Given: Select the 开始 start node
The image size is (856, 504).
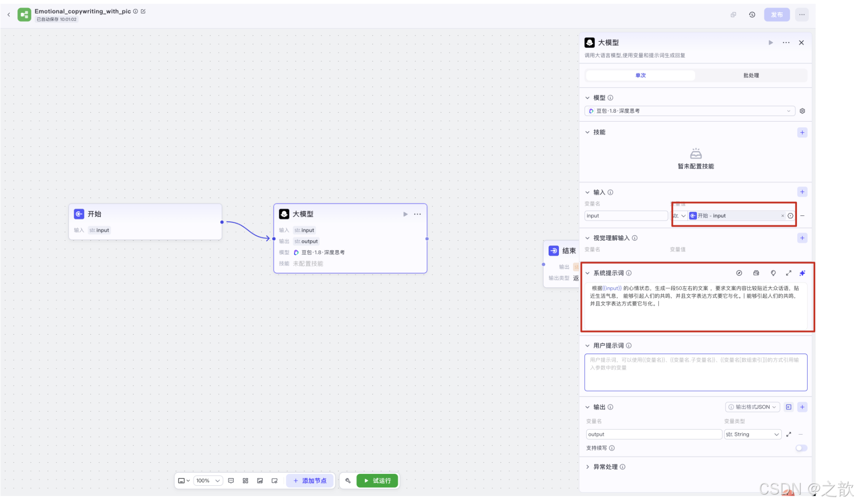Looking at the screenshot, I should (145, 221).
